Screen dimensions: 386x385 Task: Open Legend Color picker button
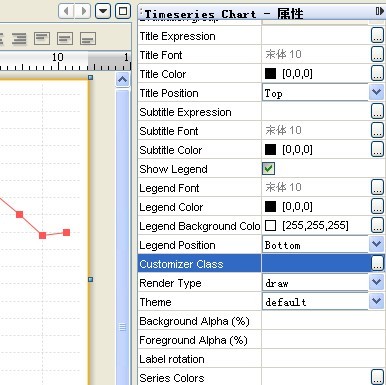(x=377, y=206)
